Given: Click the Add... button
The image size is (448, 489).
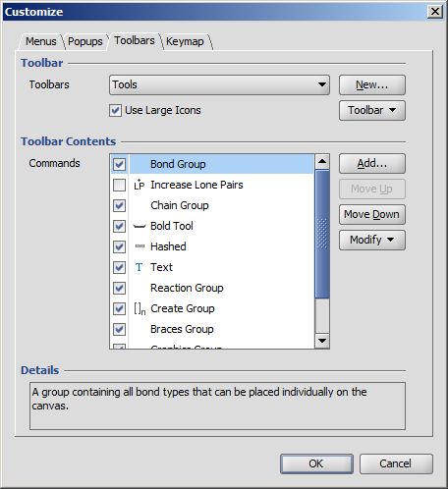Looking at the screenshot, I should click(372, 163).
